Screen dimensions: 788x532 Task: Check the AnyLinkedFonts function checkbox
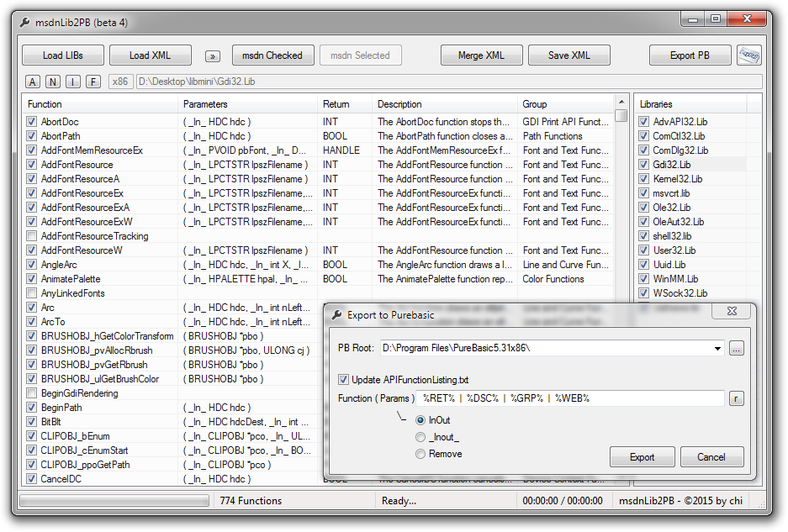point(32,293)
